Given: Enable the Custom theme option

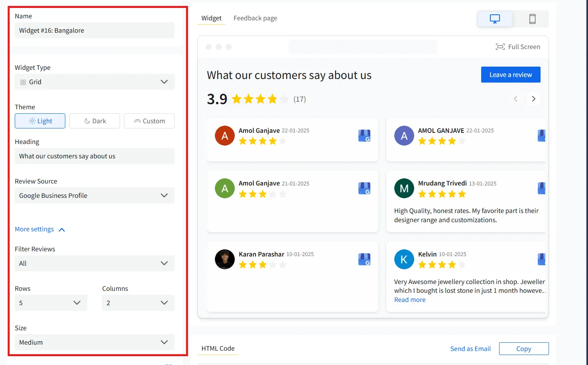Looking at the screenshot, I should click(149, 120).
